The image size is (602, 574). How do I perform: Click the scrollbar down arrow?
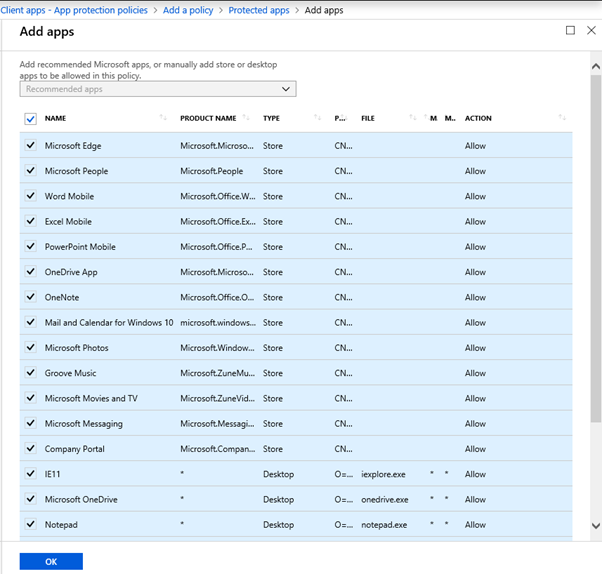595,526
